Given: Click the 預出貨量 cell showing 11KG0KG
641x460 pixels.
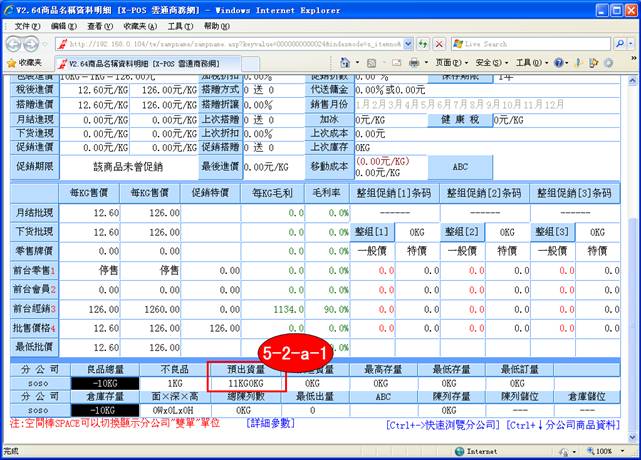Looking at the screenshot, I should click(x=247, y=382).
